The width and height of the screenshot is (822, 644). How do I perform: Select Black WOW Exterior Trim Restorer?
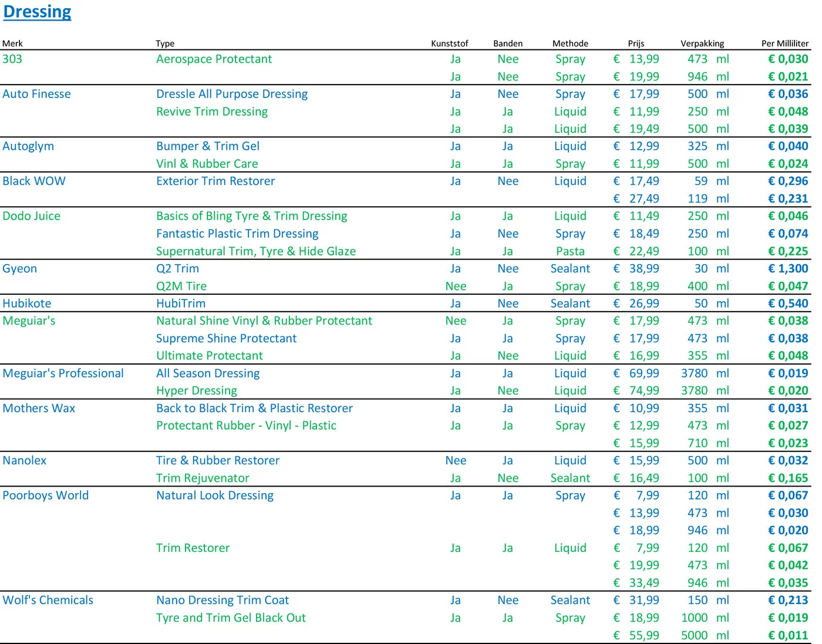215,181
